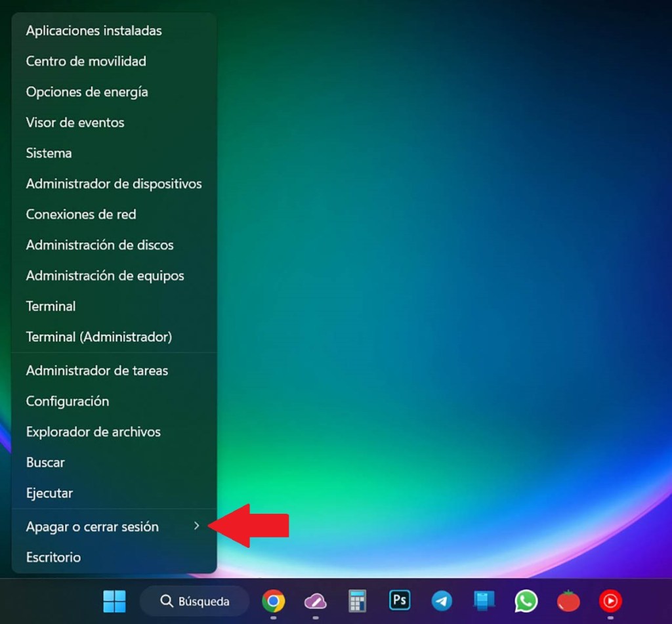Open 'Administrador de tareas' from the menu

pos(96,371)
